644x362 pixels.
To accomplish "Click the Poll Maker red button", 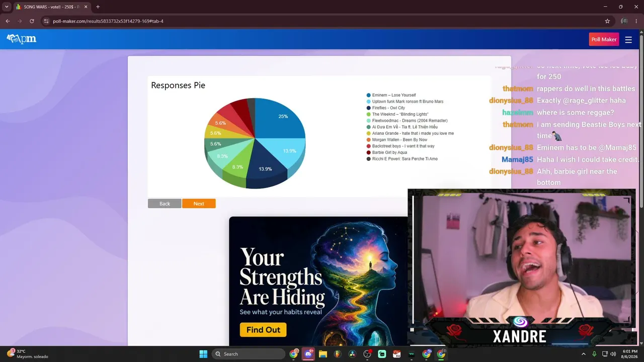I will click(604, 40).
